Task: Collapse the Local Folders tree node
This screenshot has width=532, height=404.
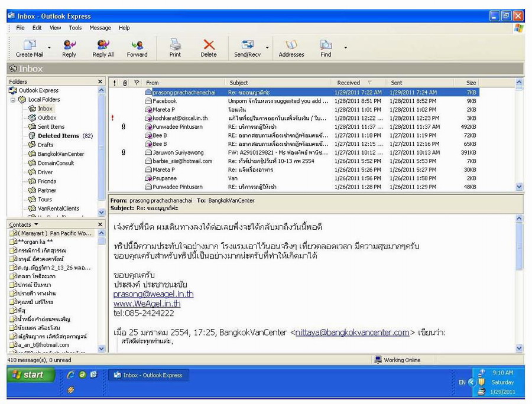Action: (13, 100)
